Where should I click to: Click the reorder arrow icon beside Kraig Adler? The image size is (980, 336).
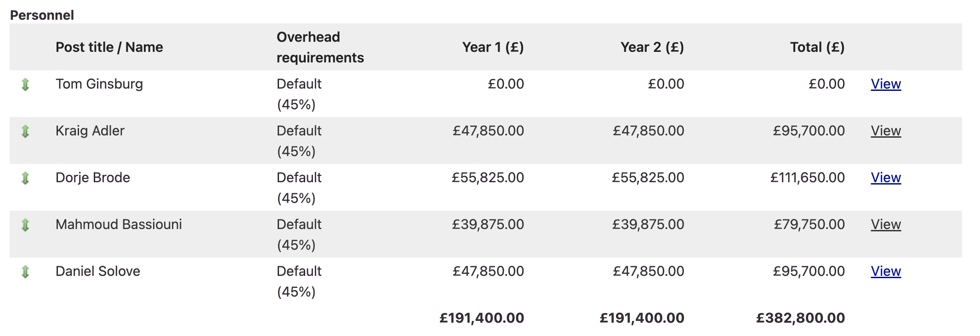tap(25, 131)
